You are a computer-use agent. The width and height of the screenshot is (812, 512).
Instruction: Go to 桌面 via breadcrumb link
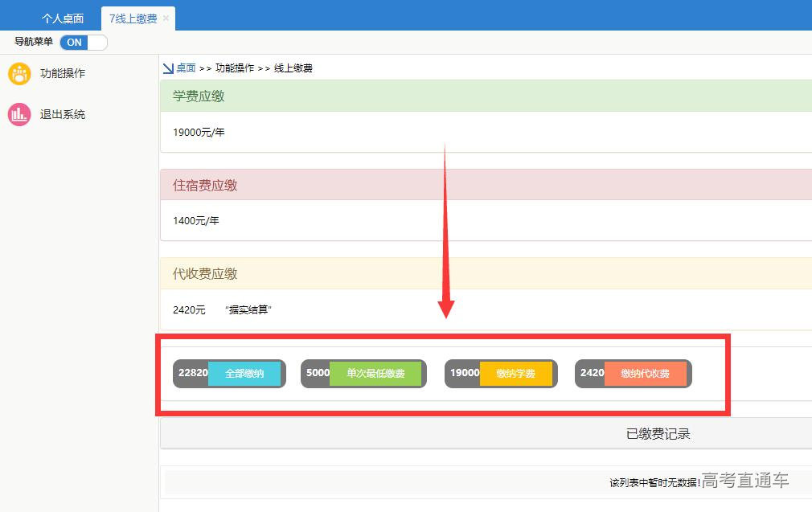tap(186, 69)
